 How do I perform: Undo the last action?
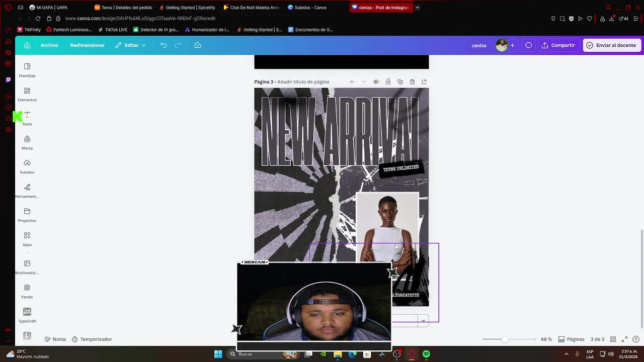click(164, 45)
